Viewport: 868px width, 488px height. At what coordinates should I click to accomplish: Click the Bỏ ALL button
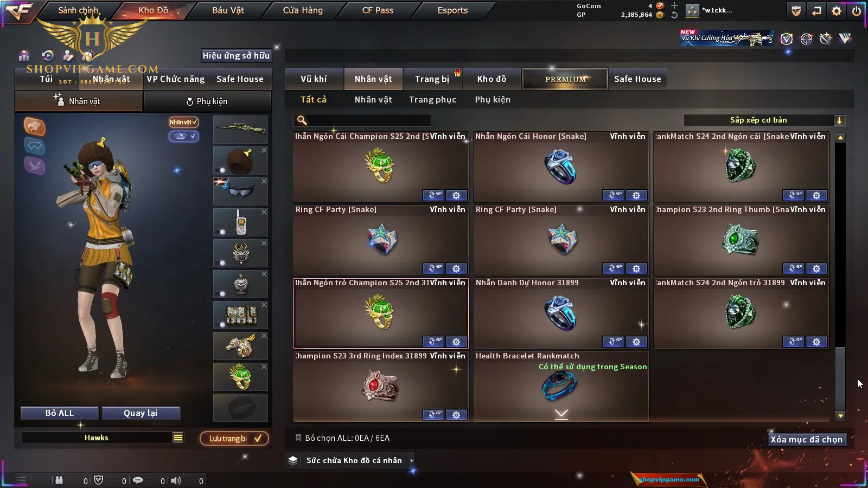(60, 413)
